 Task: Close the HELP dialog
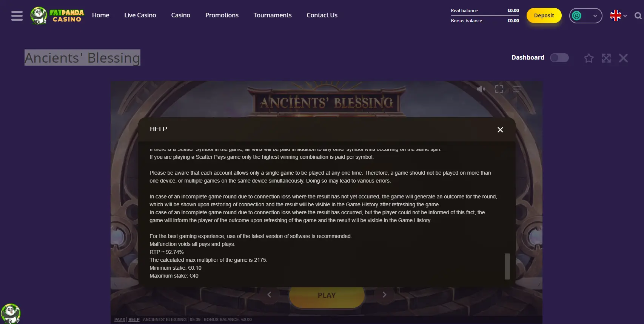pyautogui.click(x=500, y=130)
